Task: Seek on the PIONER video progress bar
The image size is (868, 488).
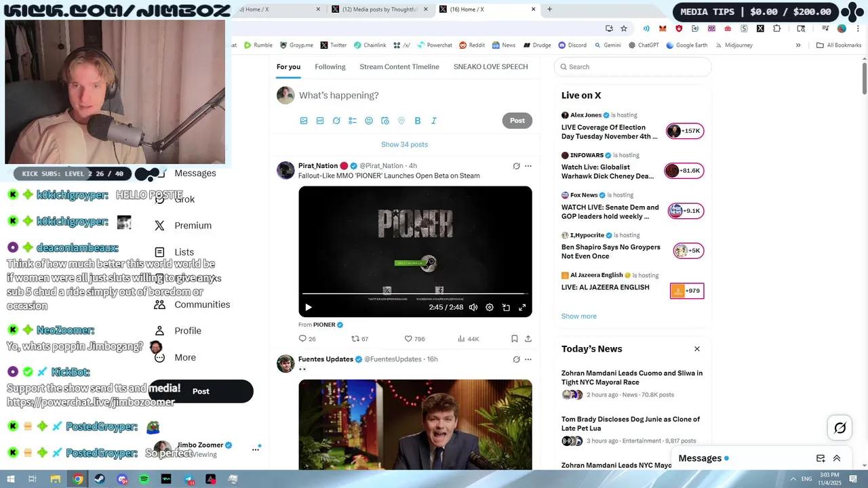Action: click(x=415, y=294)
